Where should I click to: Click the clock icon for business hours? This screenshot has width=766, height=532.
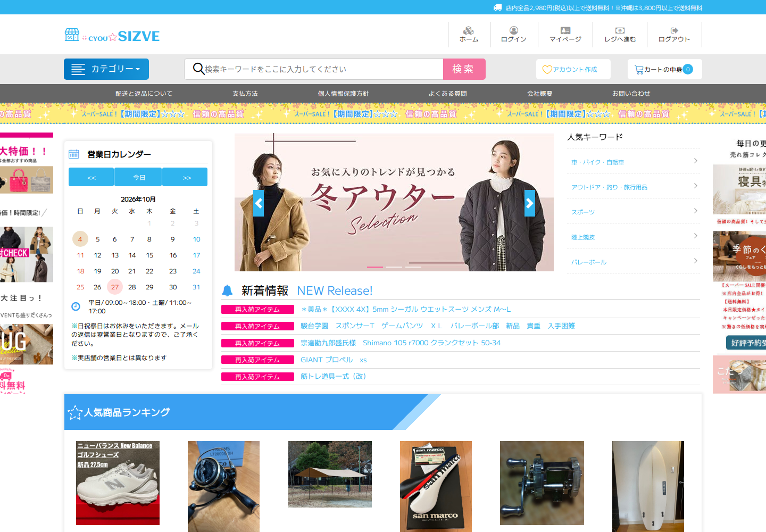pos(76,306)
